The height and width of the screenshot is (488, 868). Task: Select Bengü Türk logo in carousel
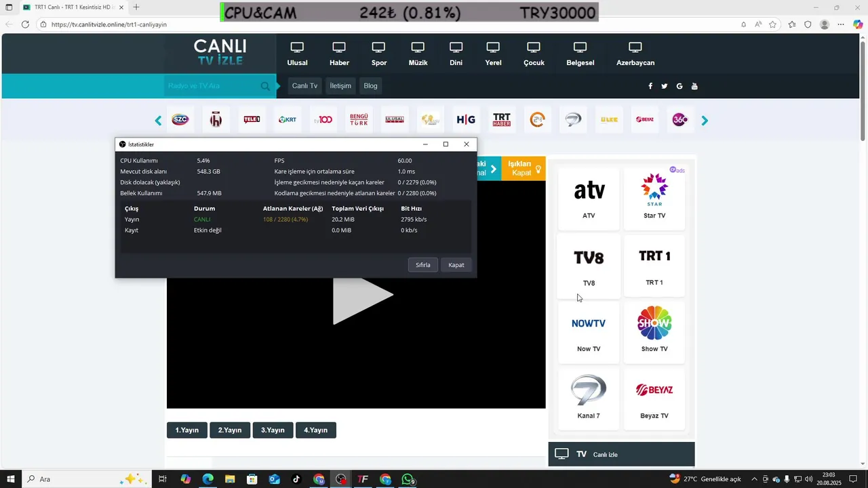pos(359,120)
